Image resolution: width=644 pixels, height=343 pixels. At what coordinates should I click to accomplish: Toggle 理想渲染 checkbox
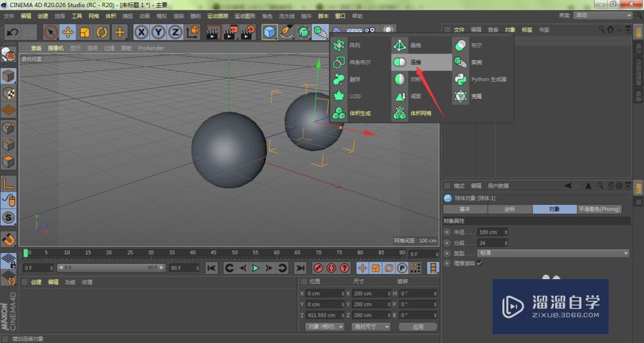[480, 263]
